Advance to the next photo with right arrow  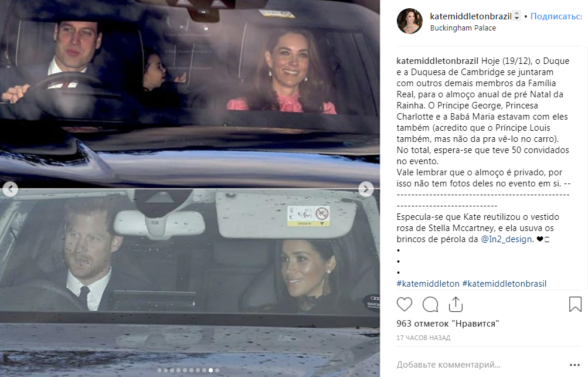tap(366, 189)
